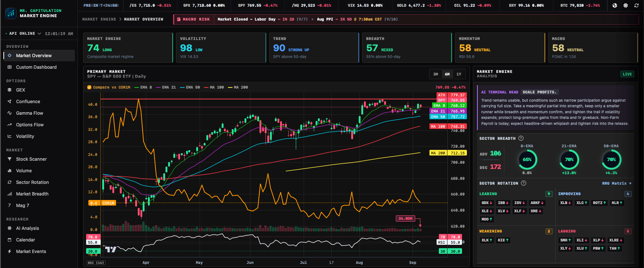Open Gamma Flow menu item
The width and height of the screenshot is (644, 268).
pos(39,113)
